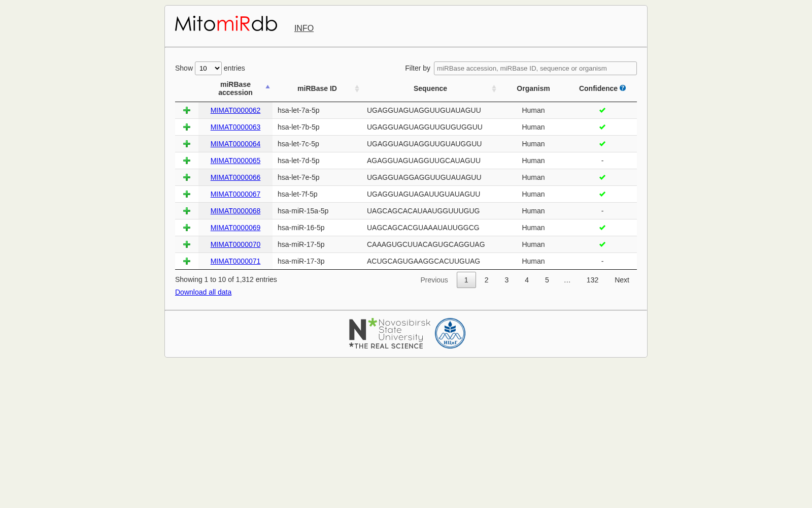Go to page 2
Image resolution: width=812 pixels, height=508 pixels.
486,280
